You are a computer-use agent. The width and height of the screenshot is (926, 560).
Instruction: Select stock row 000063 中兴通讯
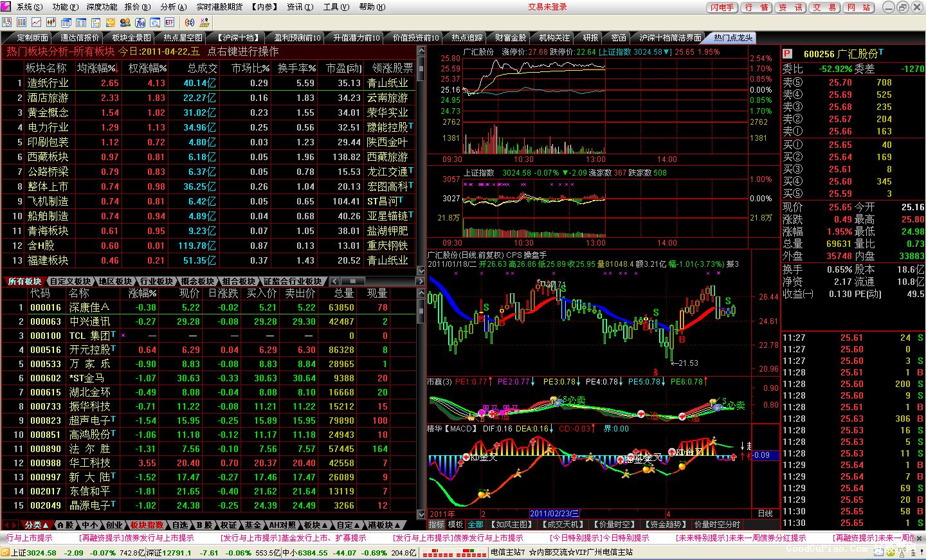coord(208,321)
